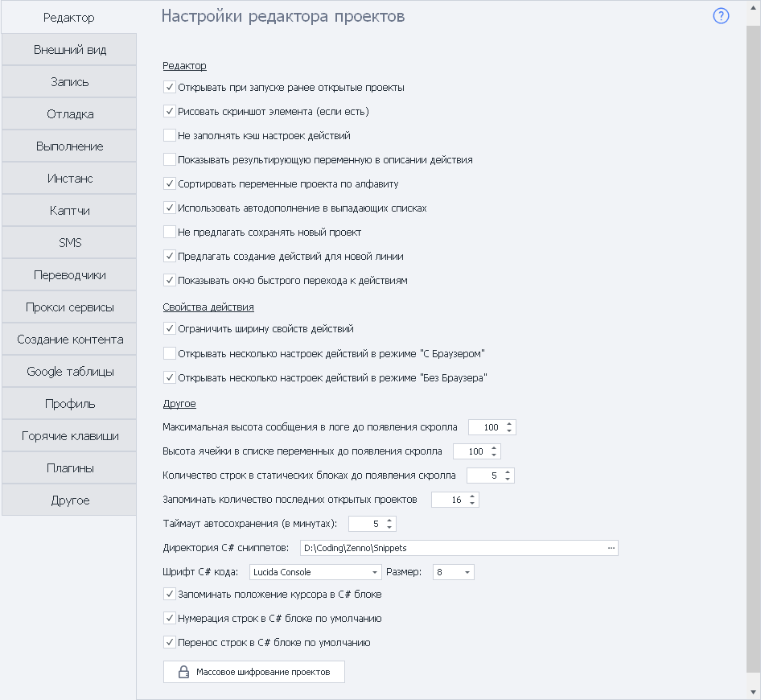Select the Прокси сервисы tab
This screenshot has height=700, width=761.
[69, 307]
